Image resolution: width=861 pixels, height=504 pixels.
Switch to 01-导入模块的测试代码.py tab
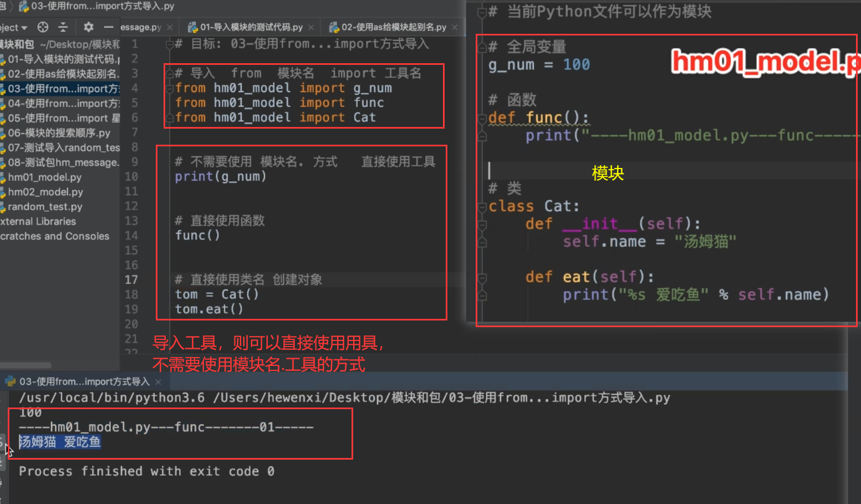251,27
